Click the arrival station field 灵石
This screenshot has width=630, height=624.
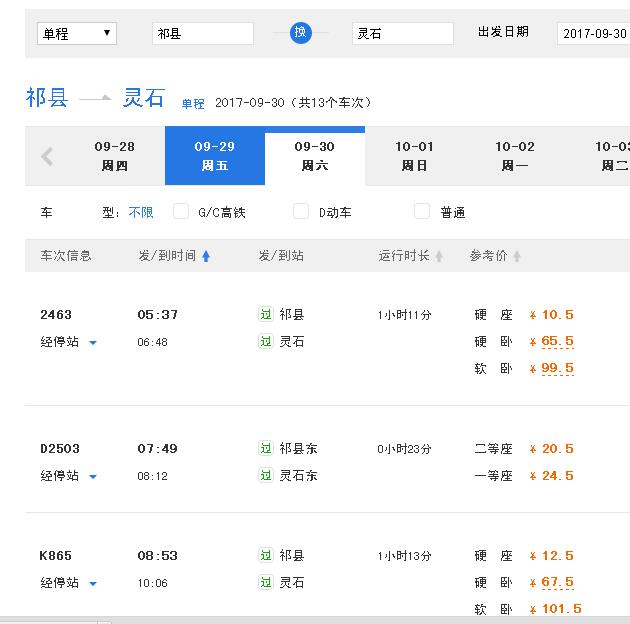point(403,33)
